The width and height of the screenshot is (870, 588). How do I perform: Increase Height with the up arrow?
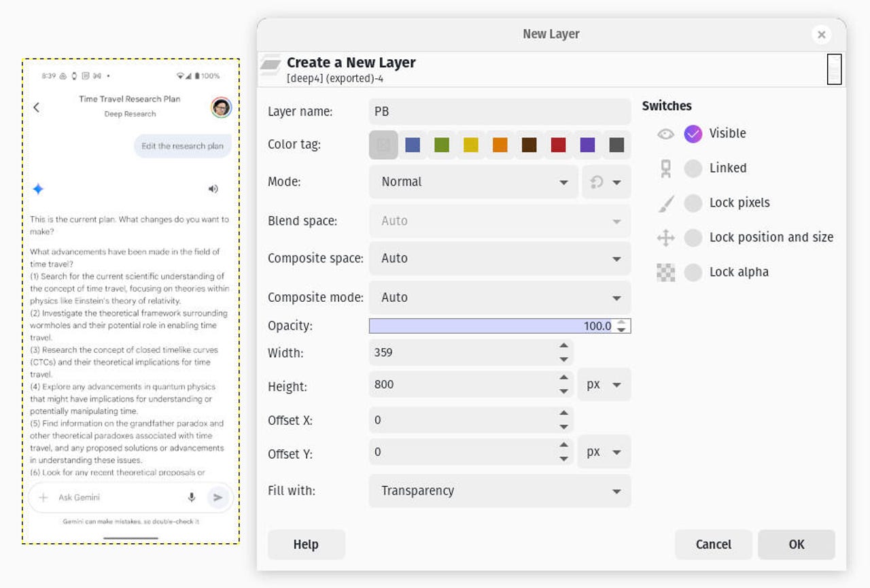tap(563, 378)
